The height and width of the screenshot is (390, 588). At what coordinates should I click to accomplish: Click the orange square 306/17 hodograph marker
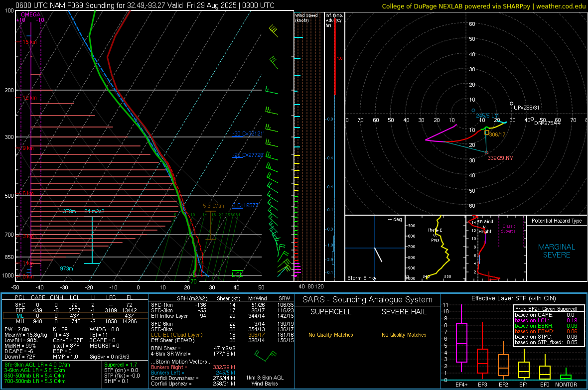pos(487,132)
